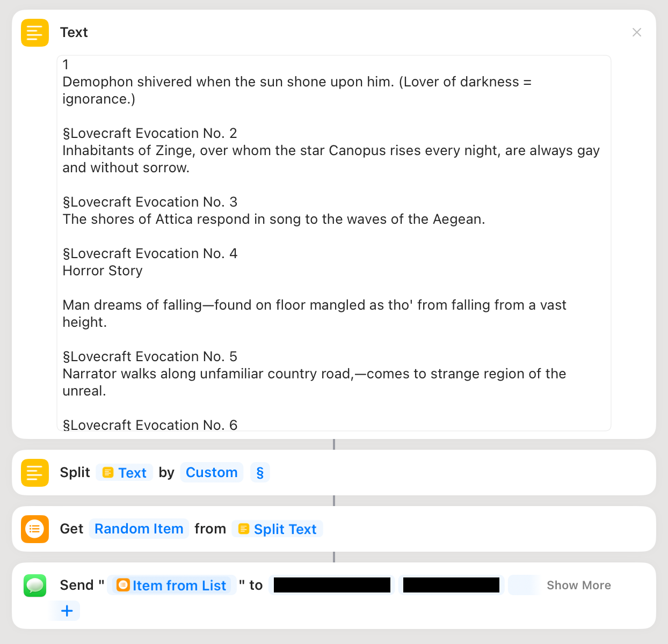Viewport: 668px width, 644px height.
Task: Select the Split Text variable token
Action: [x=277, y=529]
